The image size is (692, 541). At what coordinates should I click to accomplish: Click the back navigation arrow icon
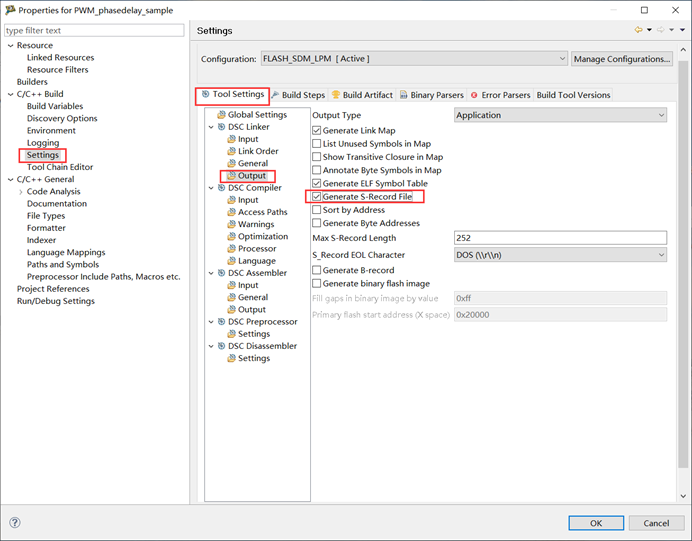tap(639, 31)
